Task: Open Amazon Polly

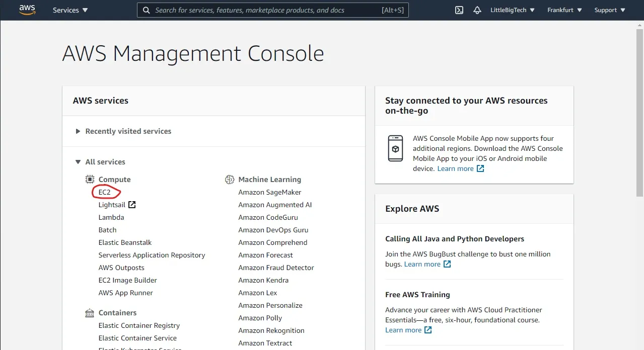Action: coord(260,318)
